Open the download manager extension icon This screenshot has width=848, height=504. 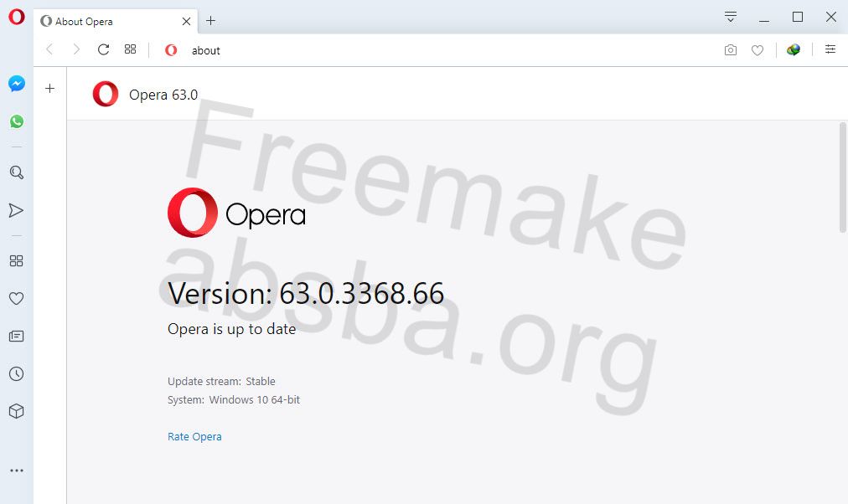pyautogui.click(x=794, y=49)
